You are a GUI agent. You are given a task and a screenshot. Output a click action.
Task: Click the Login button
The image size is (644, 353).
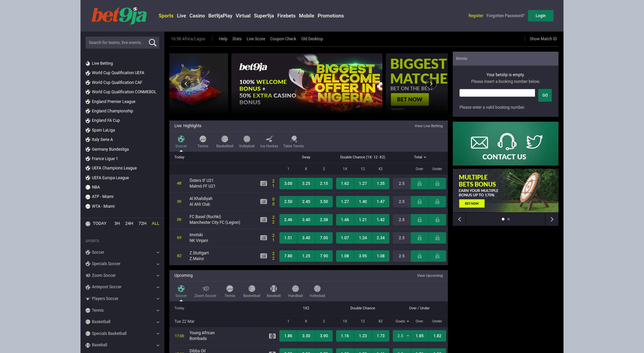pos(541,16)
